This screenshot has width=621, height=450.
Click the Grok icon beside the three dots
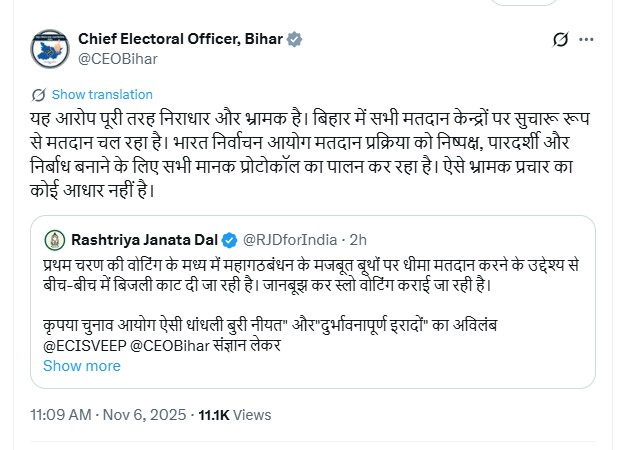click(x=561, y=41)
